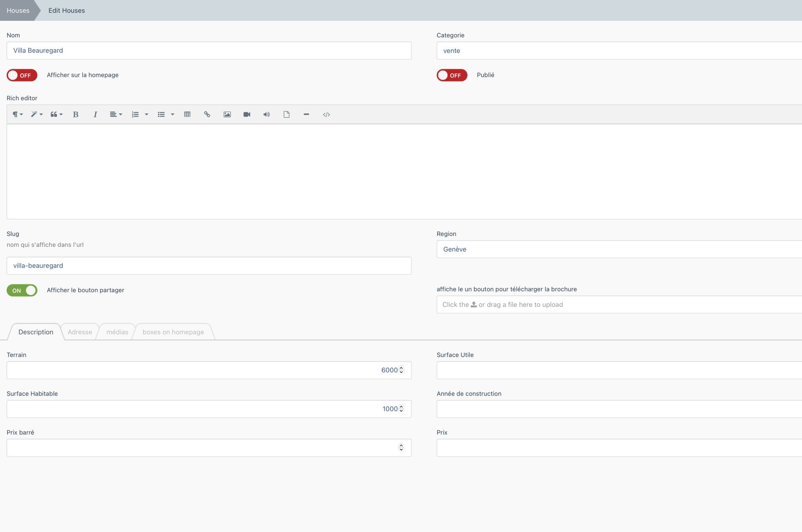Insert audio via the speaker icon
This screenshot has width=802, height=532.
click(266, 114)
